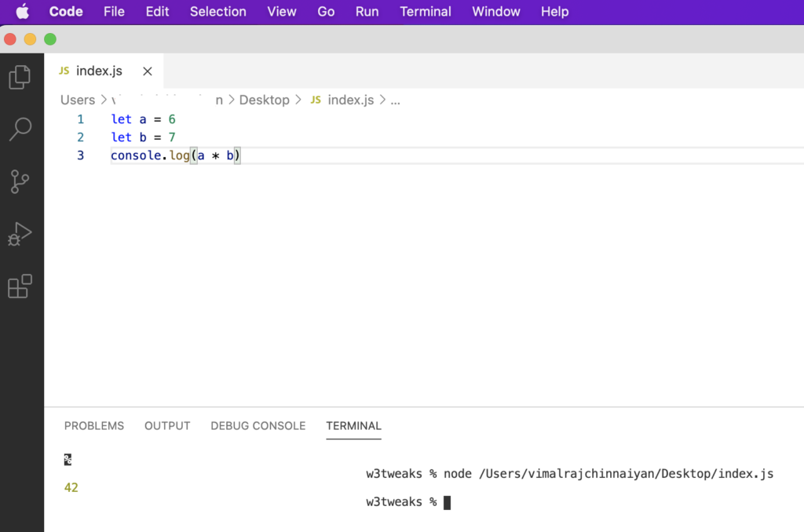Open the Go menu
Screen dimensions: 804x532
(326, 11)
